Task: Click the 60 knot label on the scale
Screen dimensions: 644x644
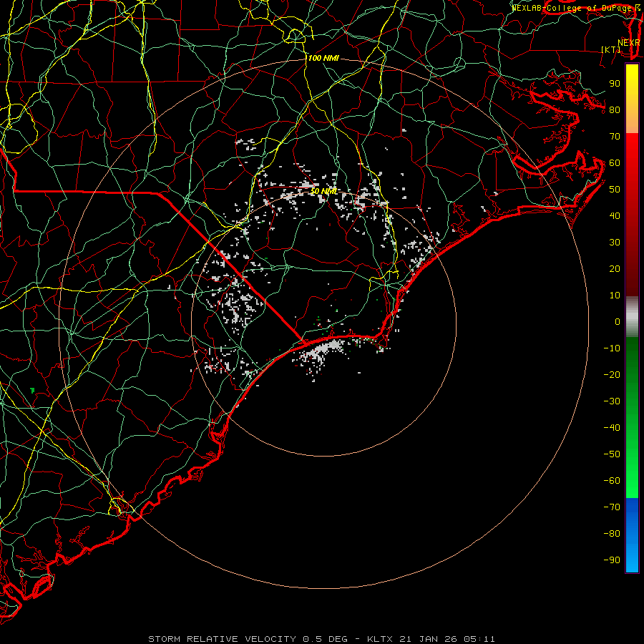Action: click(615, 162)
